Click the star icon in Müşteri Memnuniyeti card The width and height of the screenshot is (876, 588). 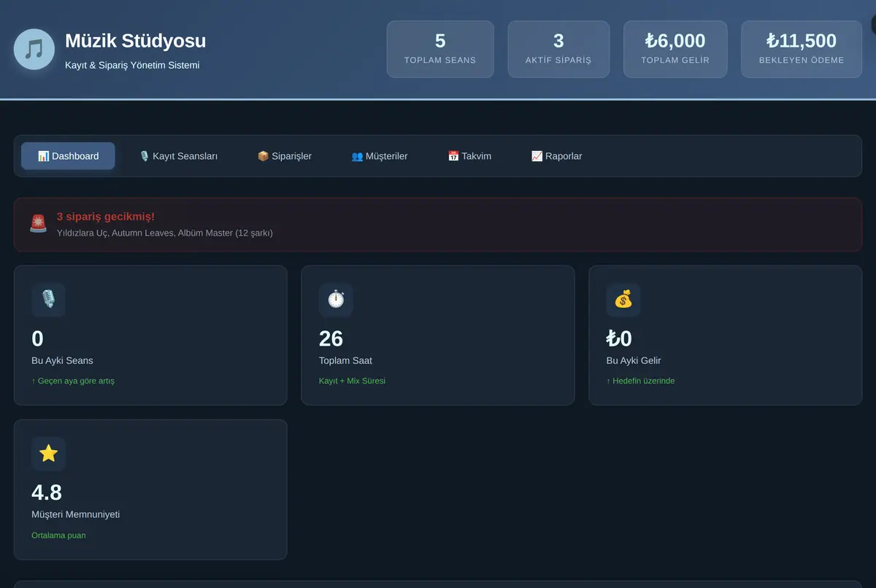pos(48,453)
